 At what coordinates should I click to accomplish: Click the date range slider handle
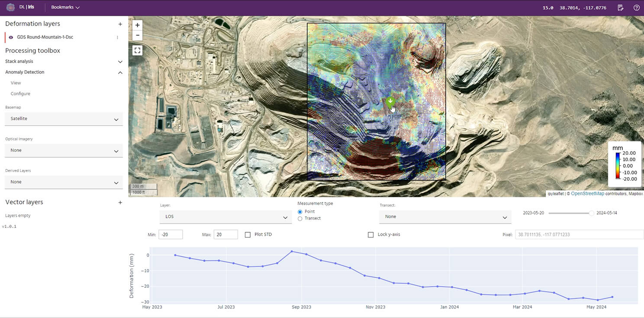(x=591, y=213)
